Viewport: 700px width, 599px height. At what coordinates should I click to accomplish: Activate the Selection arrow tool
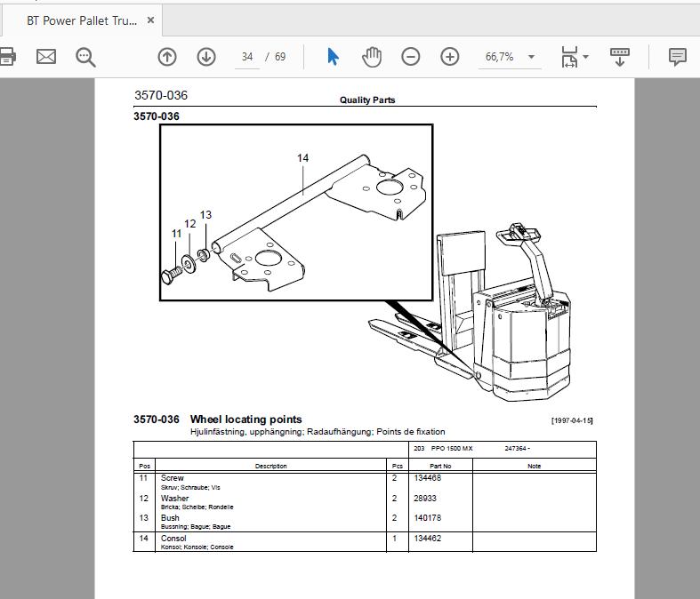tap(333, 57)
